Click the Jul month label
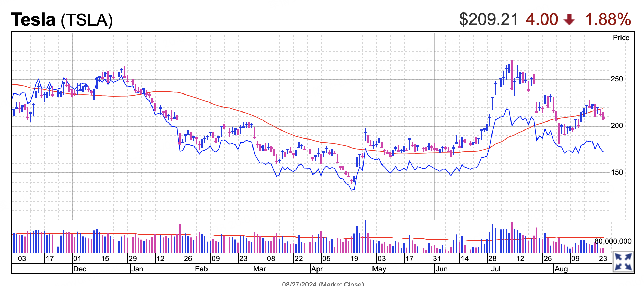Image resolution: width=644 pixels, height=286 pixels. pyautogui.click(x=496, y=269)
